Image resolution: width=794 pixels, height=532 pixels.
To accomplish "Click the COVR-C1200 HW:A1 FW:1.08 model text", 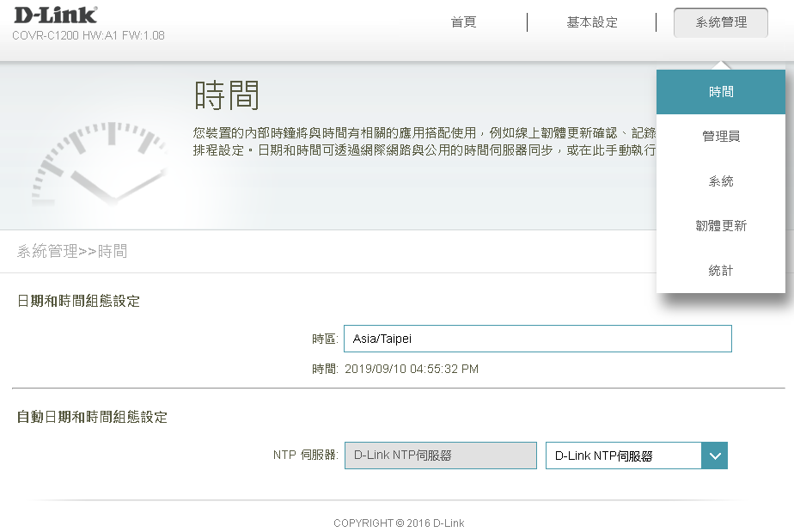I will [x=88, y=35].
